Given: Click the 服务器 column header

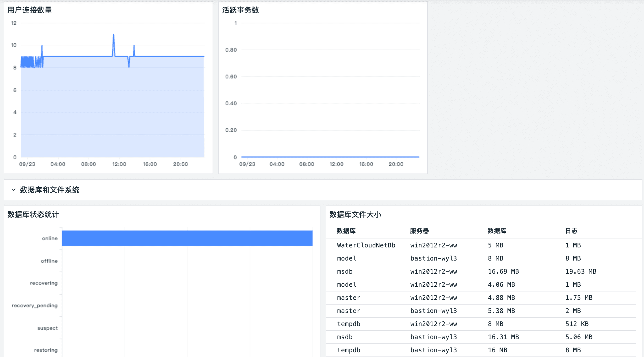Looking at the screenshot, I should (x=419, y=231).
